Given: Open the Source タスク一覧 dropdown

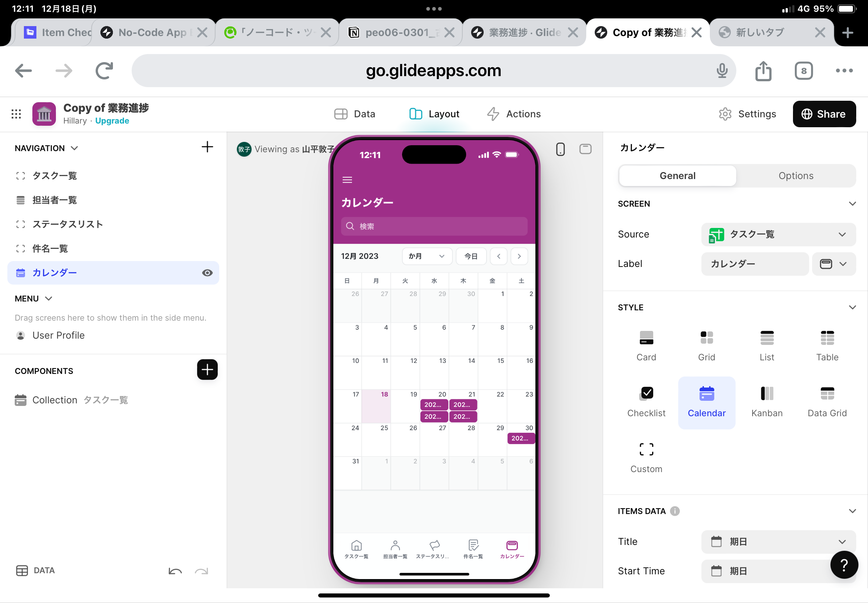Looking at the screenshot, I should [x=778, y=234].
